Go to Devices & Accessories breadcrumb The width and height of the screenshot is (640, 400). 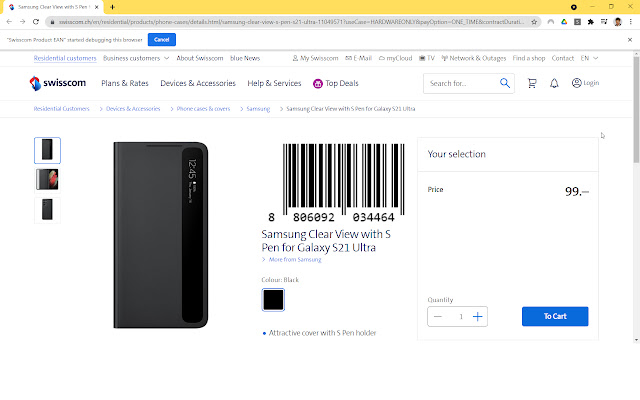pos(133,109)
